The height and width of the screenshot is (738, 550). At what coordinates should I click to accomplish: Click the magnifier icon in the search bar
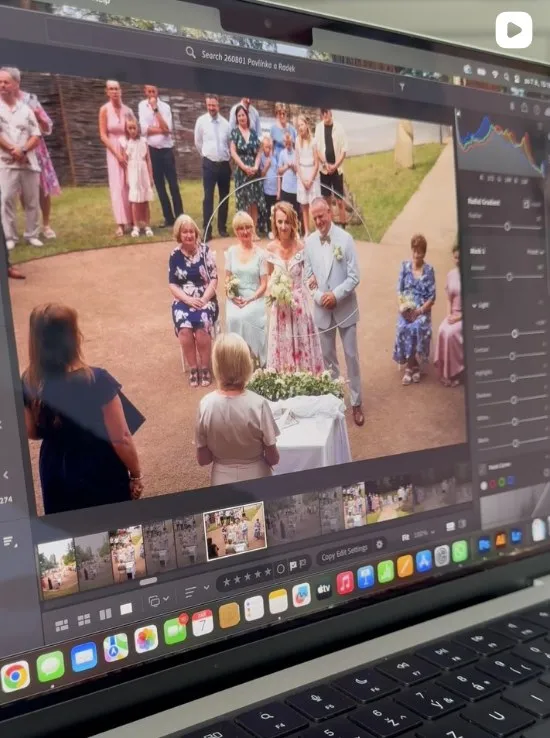pos(191,52)
